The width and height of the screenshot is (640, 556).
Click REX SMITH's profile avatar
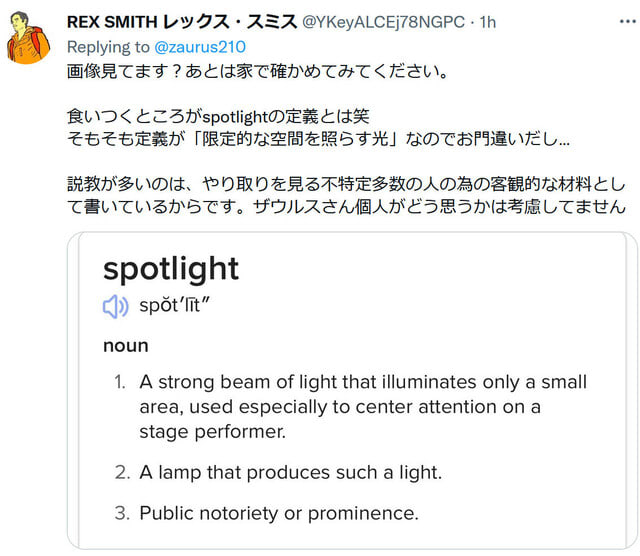28,38
